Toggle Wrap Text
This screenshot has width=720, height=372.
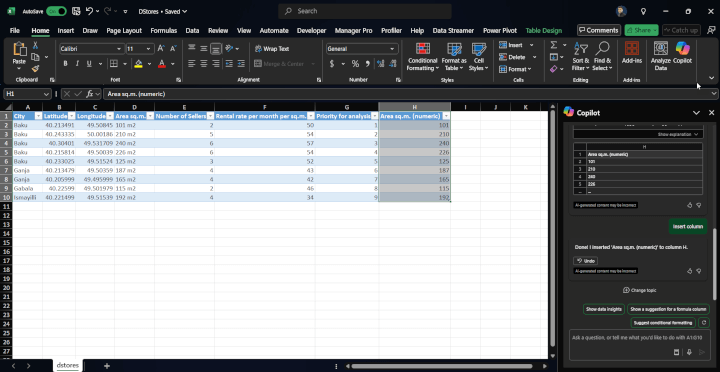[272, 49]
